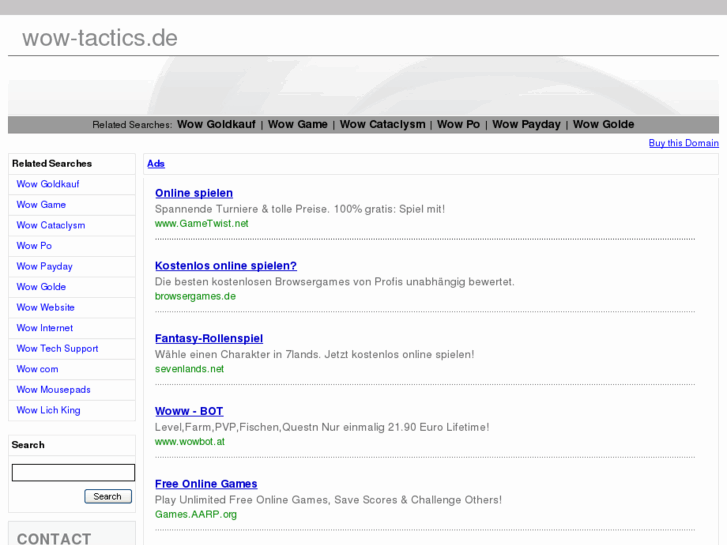Select Wow Payday in the sidebar list
Screen dimensions: 727x545
tap(45, 266)
